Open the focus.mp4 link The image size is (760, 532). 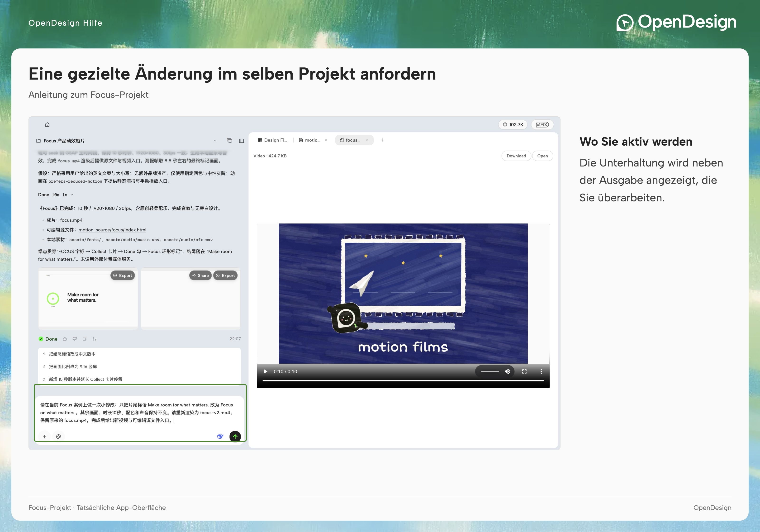coord(71,220)
